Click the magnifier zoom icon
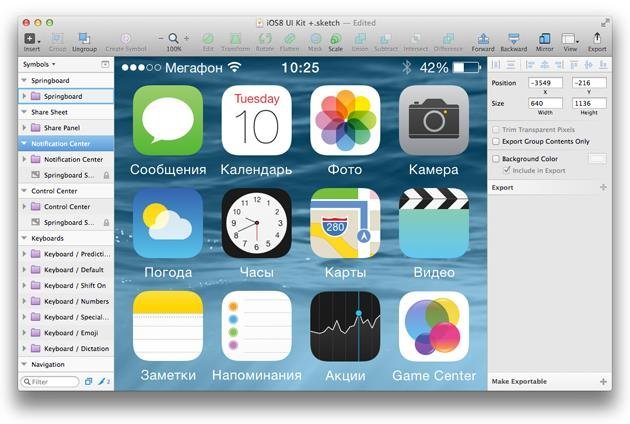The width and height of the screenshot is (630, 424). [x=174, y=38]
